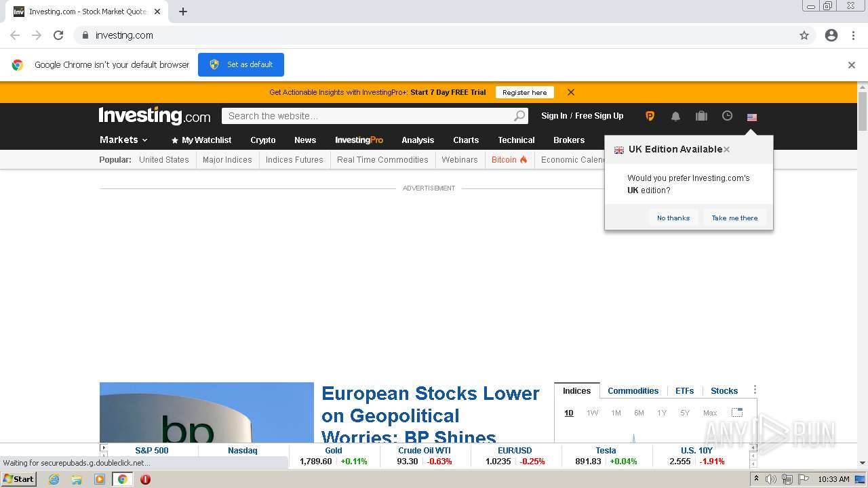Open Major Indices popular link
This screenshot has width=868, height=488.
click(x=227, y=160)
